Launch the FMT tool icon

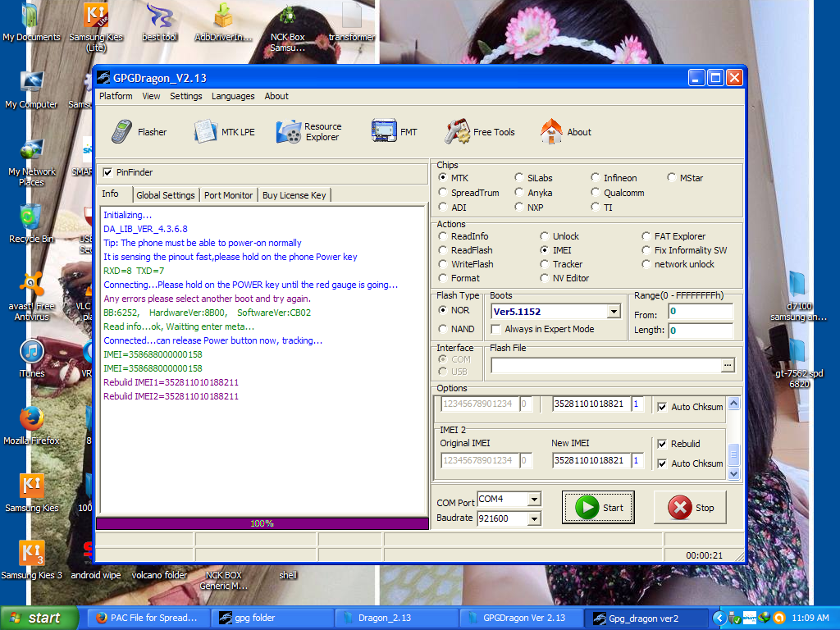coord(384,131)
